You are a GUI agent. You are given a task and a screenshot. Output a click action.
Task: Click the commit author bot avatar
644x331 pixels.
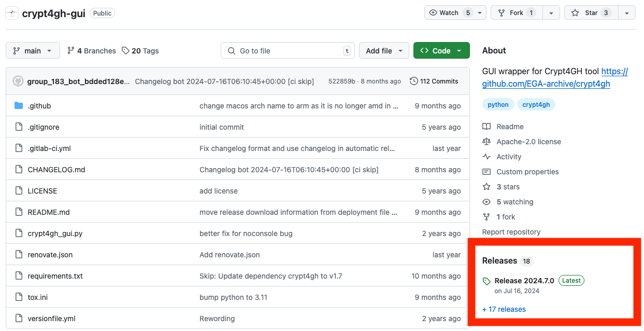pos(18,81)
